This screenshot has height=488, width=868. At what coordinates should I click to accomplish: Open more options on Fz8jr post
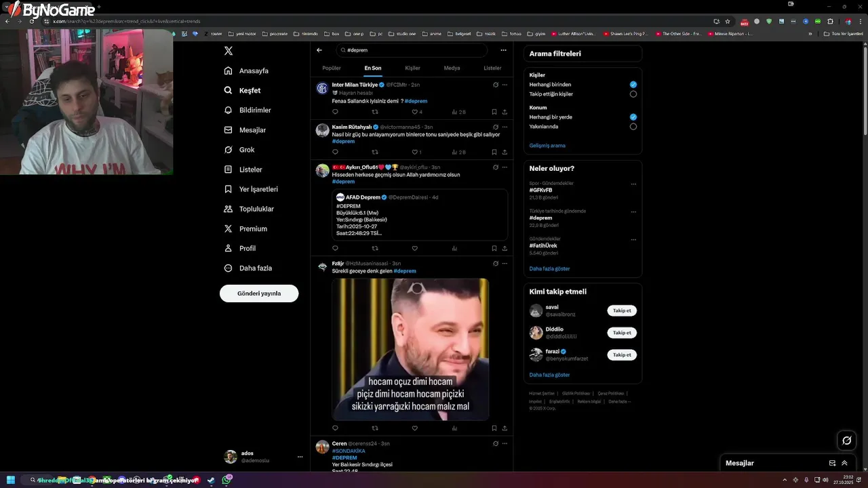[x=505, y=263]
